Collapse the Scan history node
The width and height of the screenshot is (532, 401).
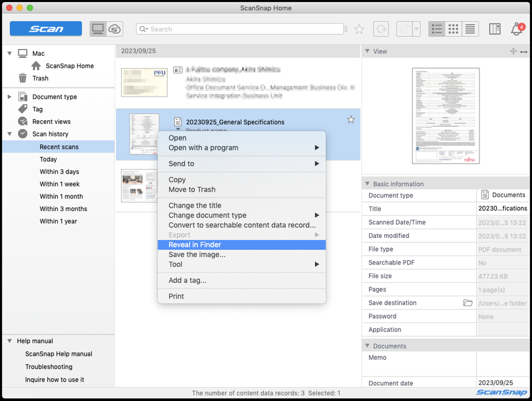9,134
